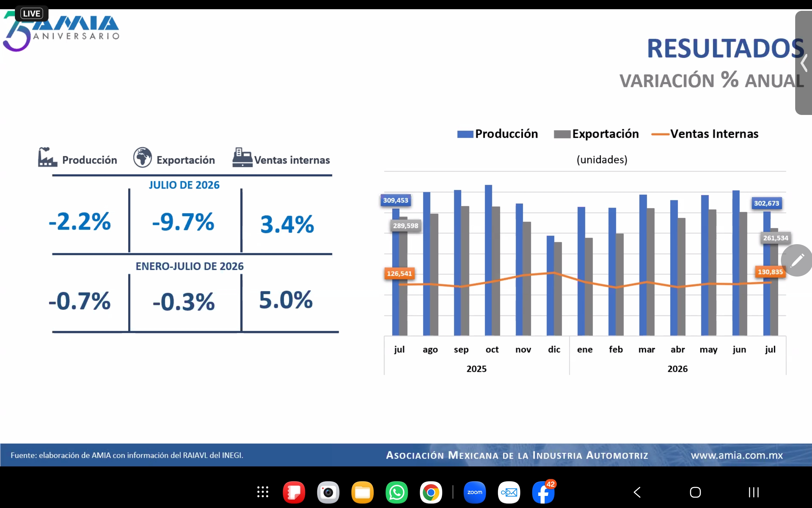The height and width of the screenshot is (508, 812).
Task: Open the apps grid drawer
Action: click(x=263, y=492)
